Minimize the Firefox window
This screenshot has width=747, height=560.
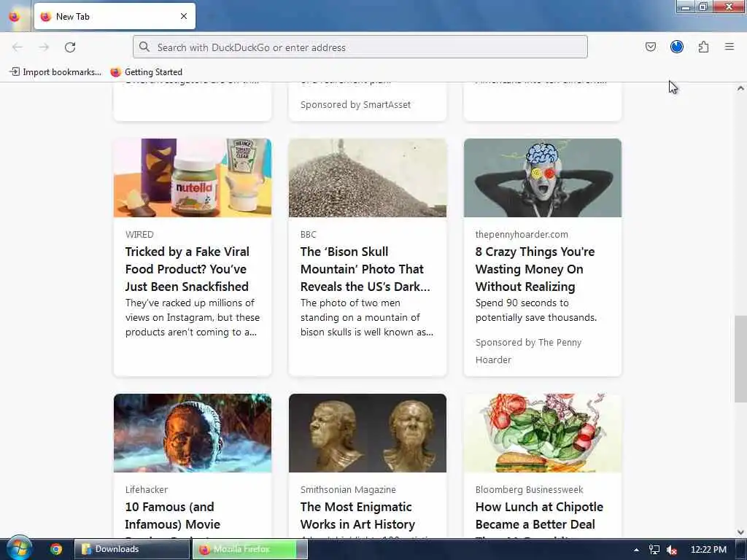pos(686,7)
